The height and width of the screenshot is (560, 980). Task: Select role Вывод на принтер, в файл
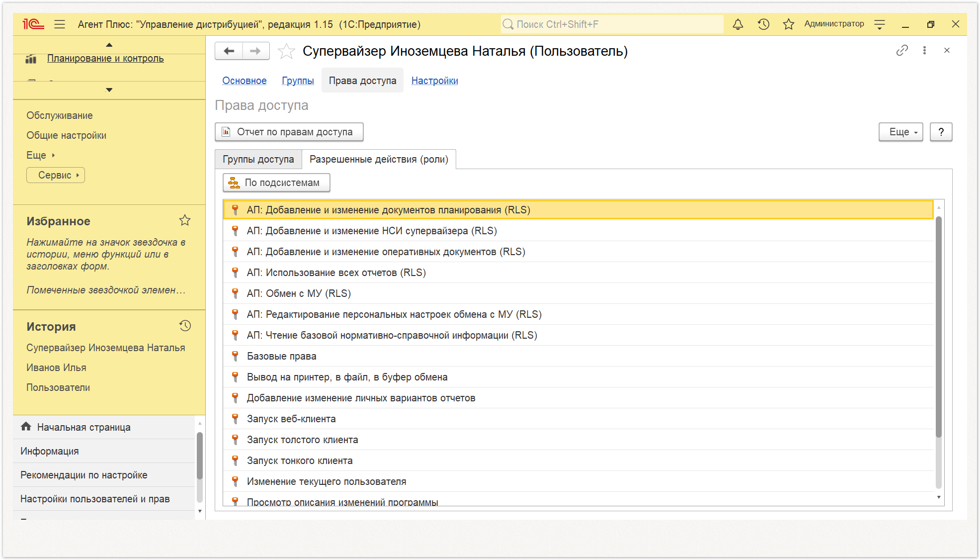578,377
